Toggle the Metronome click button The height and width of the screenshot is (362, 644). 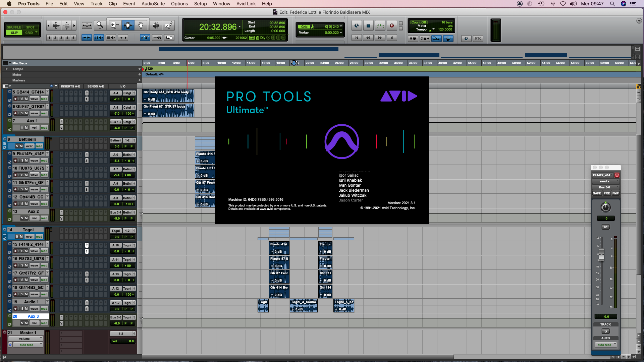point(425,39)
